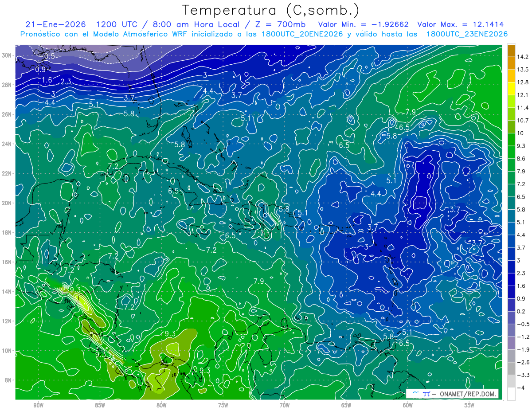Click the '80W' longitude axis label
Screen dimensions: 532x411
[x=161, y=405]
